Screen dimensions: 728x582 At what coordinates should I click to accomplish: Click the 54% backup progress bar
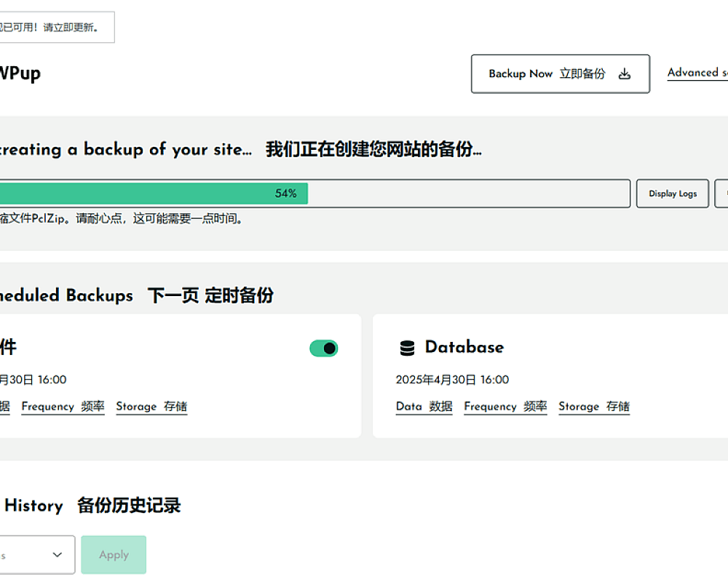pyautogui.click(x=313, y=194)
